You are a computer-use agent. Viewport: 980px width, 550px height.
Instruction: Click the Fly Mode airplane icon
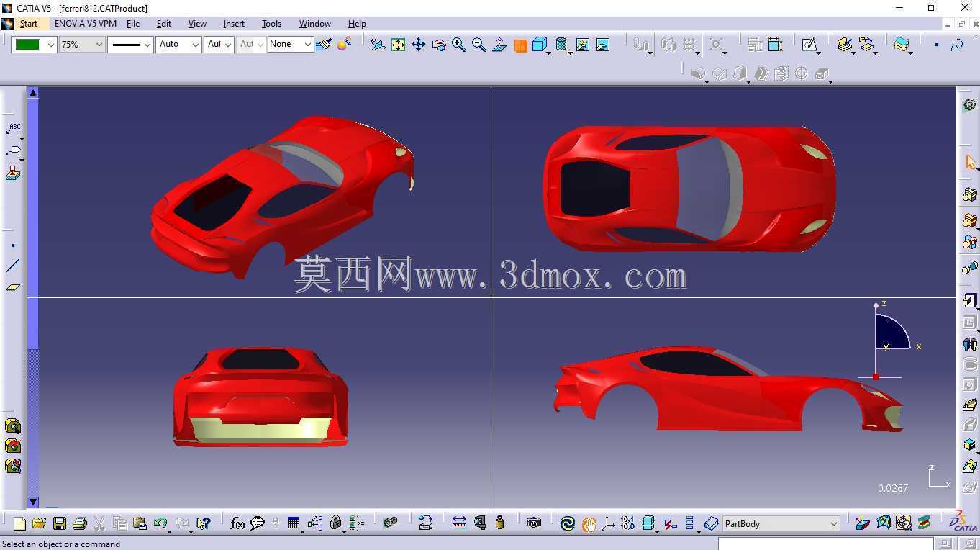point(378,45)
